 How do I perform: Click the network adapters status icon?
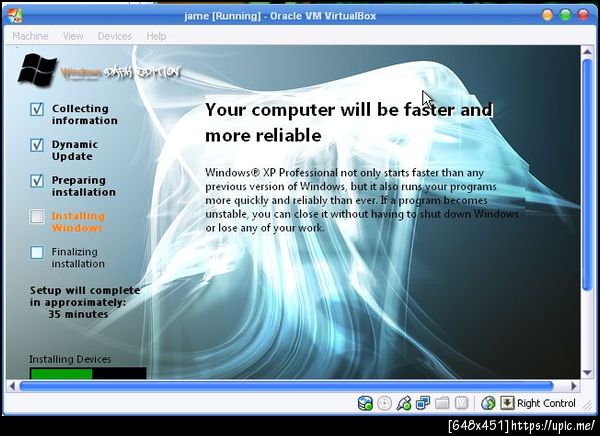click(423, 403)
